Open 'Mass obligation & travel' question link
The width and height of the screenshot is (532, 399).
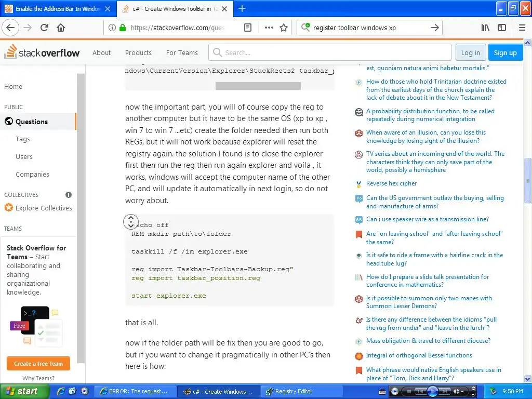pyautogui.click(x=428, y=341)
